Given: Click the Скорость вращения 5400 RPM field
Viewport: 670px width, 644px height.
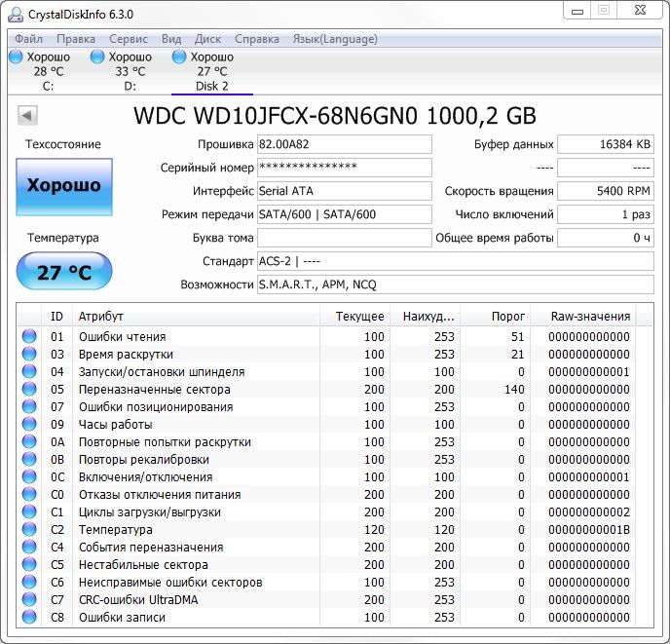Looking at the screenshot, I should (x=606, y=191).
